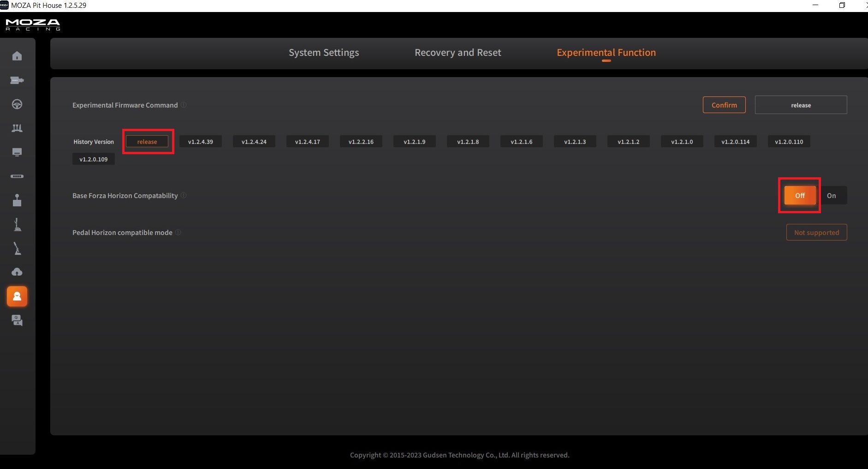Click info icon beside Experimental Firmware Command

pos(184,105)
